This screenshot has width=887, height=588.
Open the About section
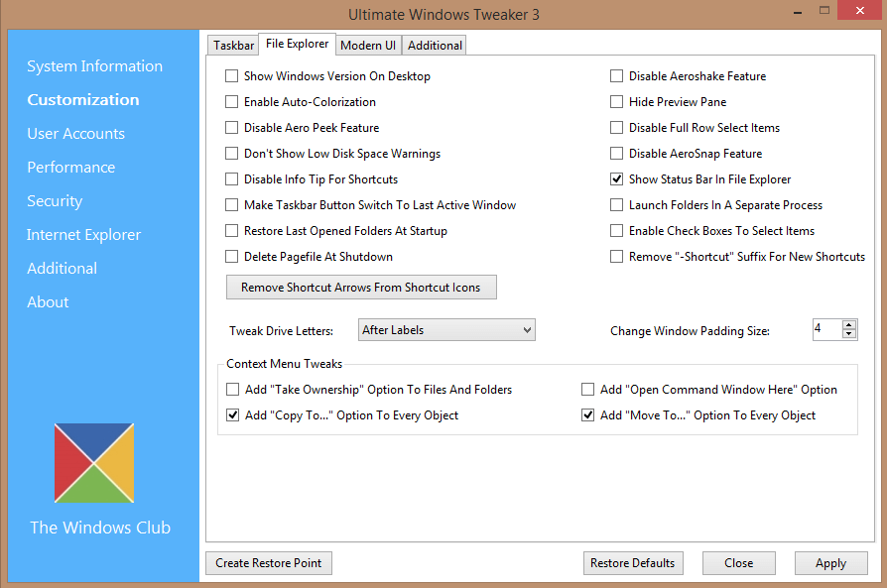click(48, 301)
